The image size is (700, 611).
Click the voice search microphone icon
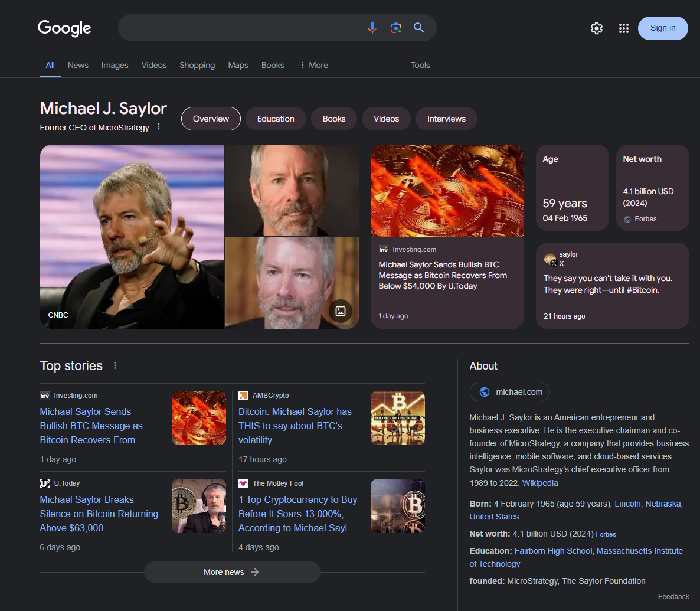372,28
